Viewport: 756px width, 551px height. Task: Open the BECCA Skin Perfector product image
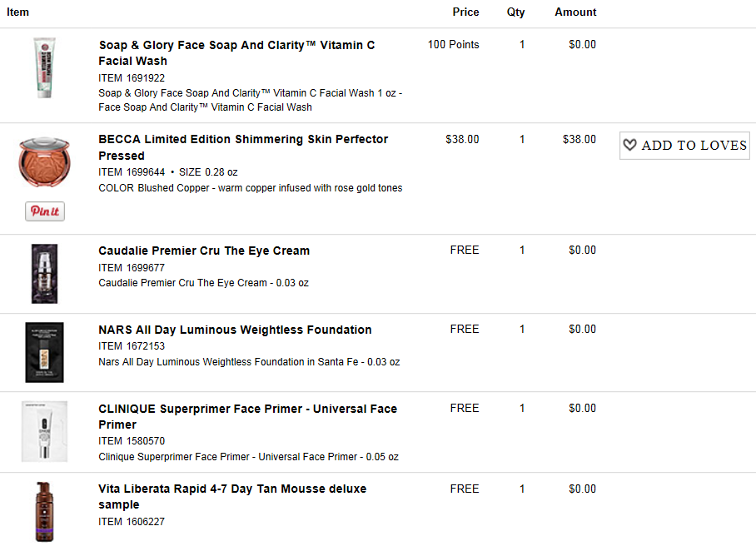44,162
